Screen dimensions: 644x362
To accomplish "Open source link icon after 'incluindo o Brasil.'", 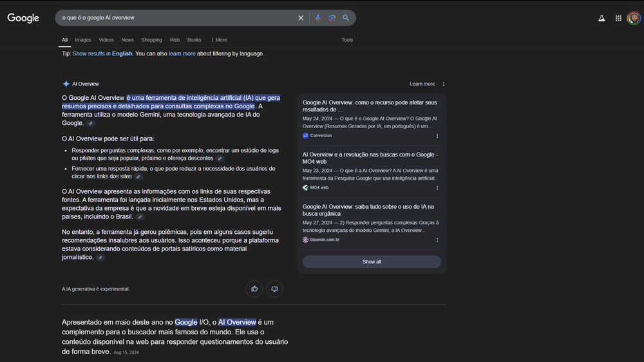I will (x=140, y=217).
